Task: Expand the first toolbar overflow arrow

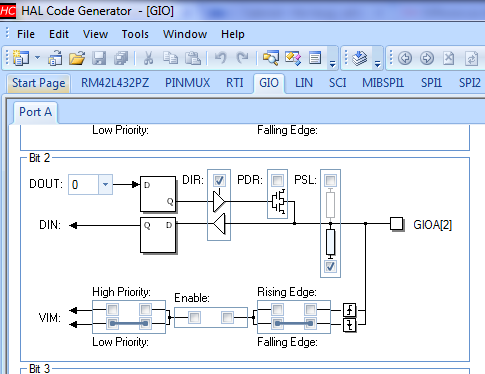Action: point(332,63)
